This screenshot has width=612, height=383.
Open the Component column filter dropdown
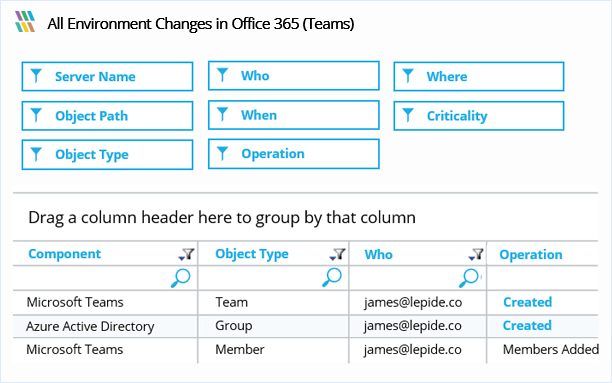point(186,255)
